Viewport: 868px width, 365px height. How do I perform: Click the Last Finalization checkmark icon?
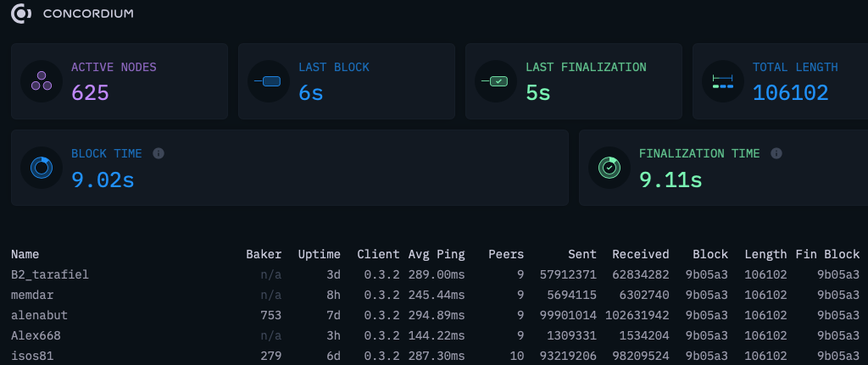click(495, 81)
